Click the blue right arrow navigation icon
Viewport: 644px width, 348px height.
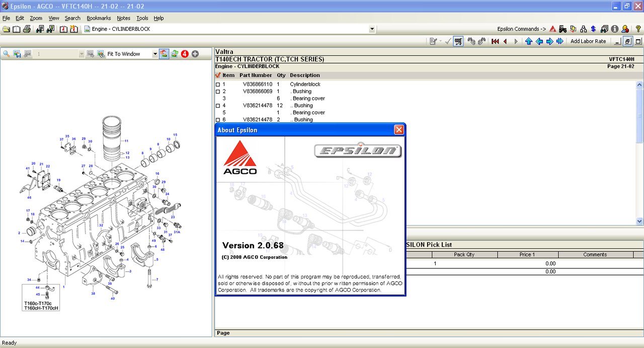click(549, 41)
